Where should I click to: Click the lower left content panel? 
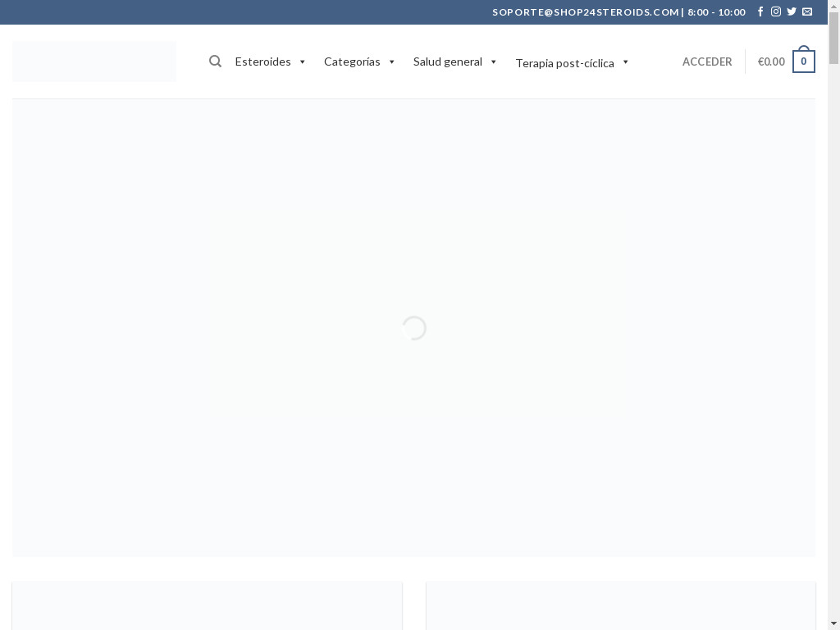207,605
